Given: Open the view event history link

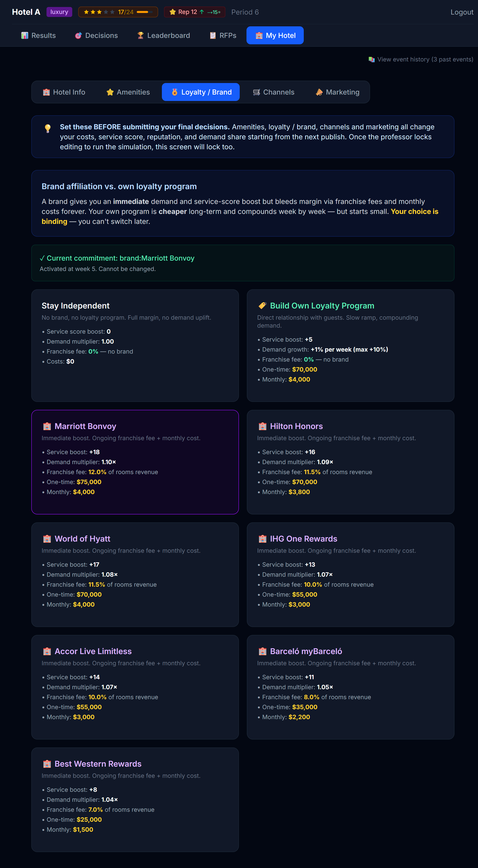Looking at the screenshot, I should [x=421, y=59].
